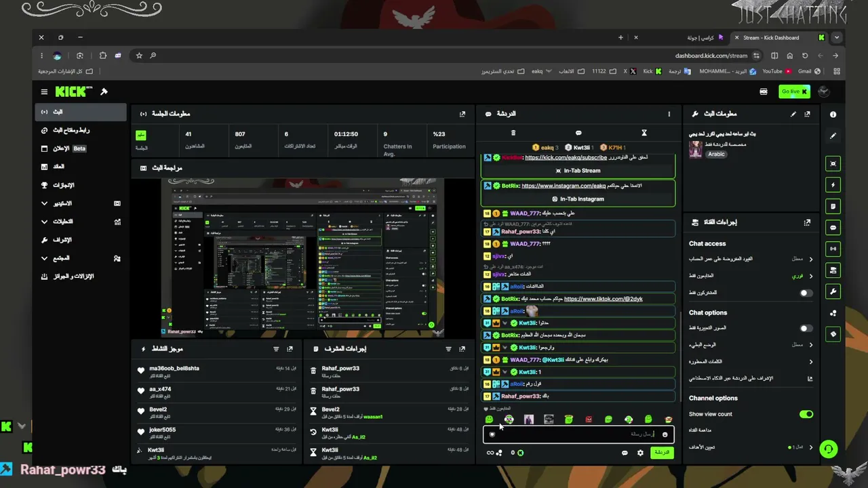Screen dimensions: 868x488
Task: Click the In-Tab Stream button
Action: point(578,171)
